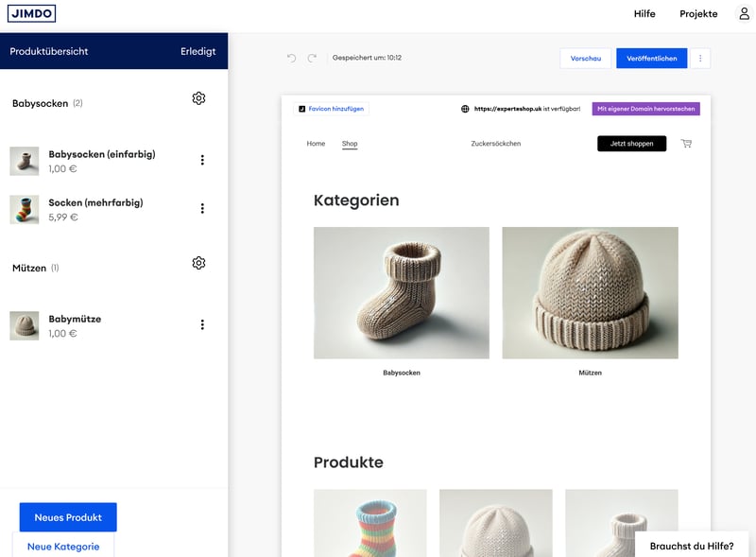Open the Mützen category settings gear
The image size is (756, 557).
[x=198, y=263]
